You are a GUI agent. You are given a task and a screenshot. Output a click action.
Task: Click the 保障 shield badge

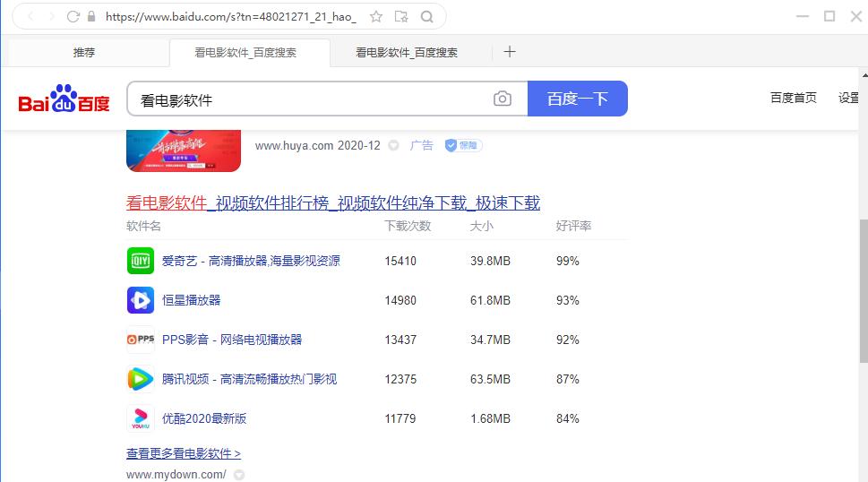pyautogui.click(x=463, y=145)
